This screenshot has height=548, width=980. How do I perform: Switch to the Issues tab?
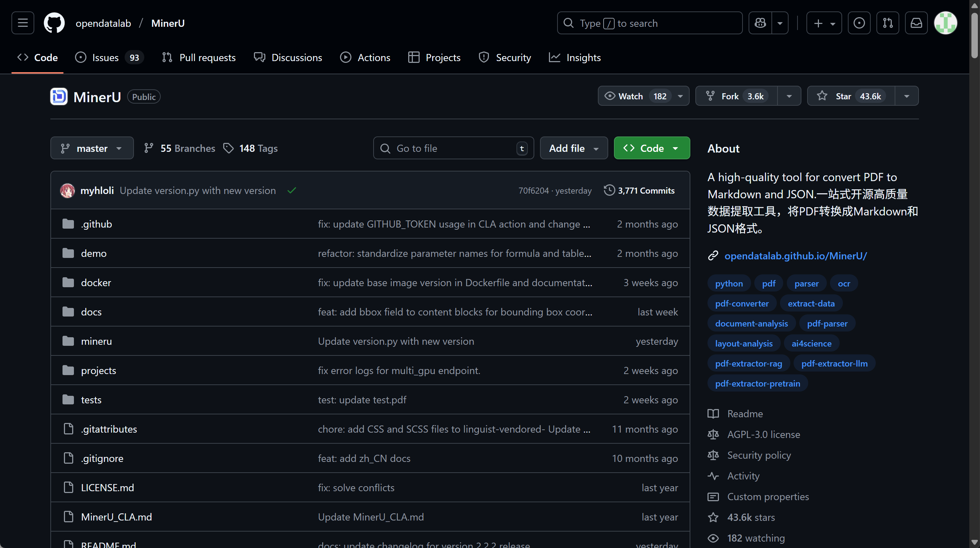(x=110, y=58)
